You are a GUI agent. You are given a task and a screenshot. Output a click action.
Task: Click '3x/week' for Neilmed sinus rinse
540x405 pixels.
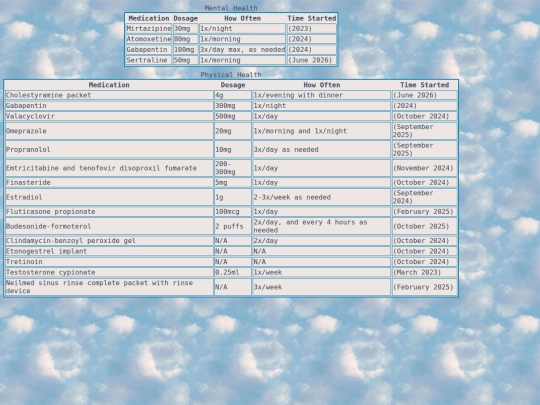[x=322, y=287]
